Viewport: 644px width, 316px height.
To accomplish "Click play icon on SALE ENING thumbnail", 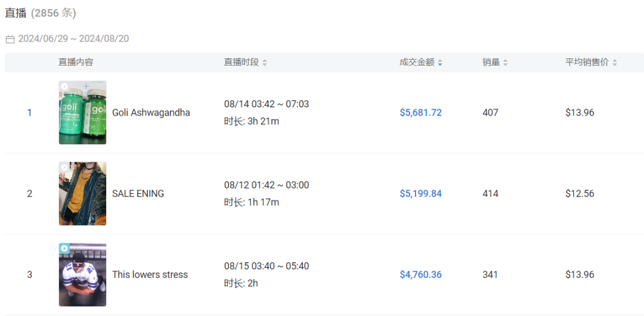I will tap(64, 168).
